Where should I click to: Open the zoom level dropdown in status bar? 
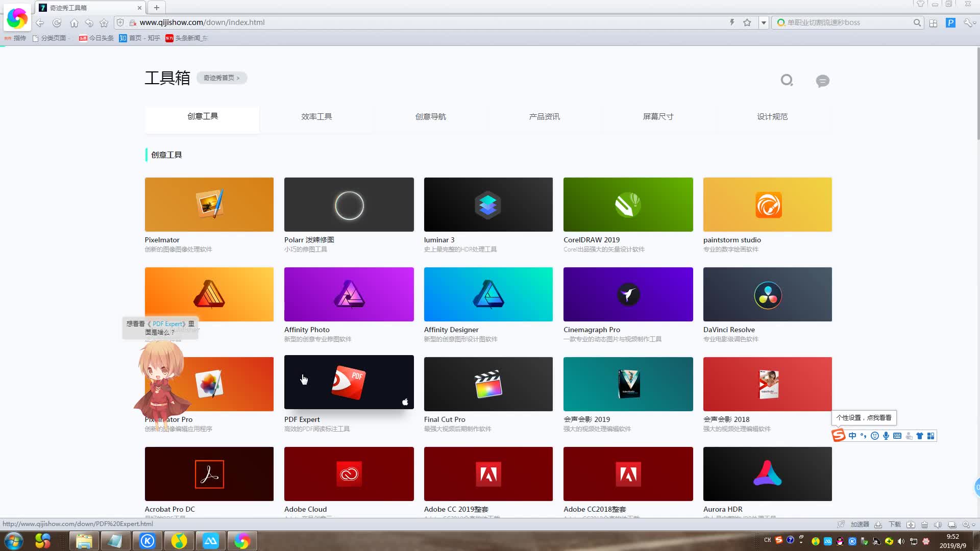click(969, 524)
